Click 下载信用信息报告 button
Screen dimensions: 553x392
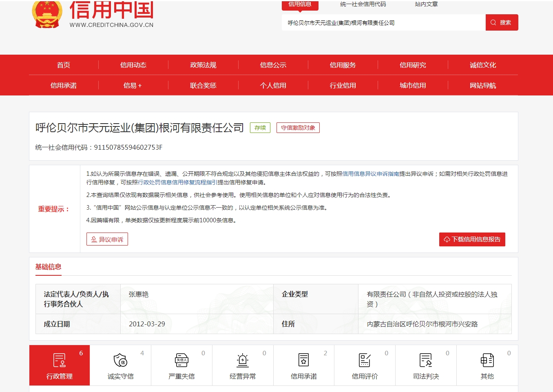click(472, 239)
